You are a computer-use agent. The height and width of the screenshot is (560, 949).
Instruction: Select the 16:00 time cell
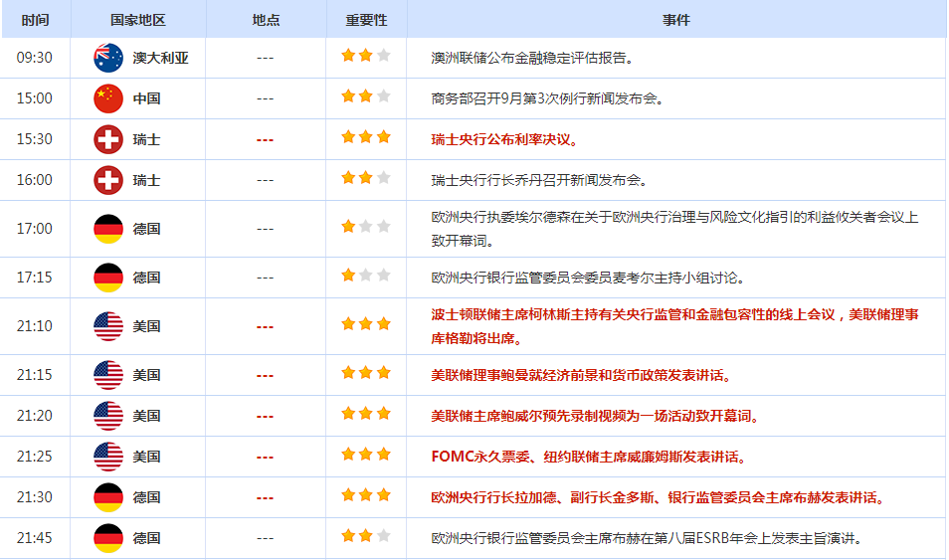[x=35, y=180]
